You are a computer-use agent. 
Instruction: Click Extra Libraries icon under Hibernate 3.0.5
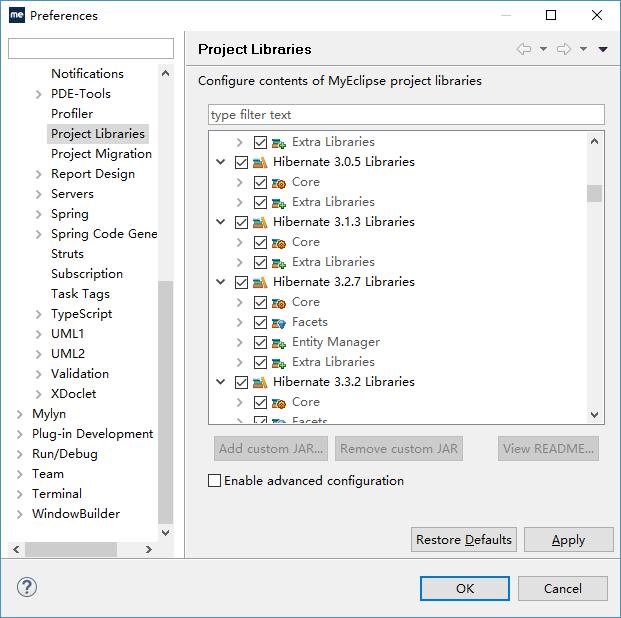click(279, 202)
